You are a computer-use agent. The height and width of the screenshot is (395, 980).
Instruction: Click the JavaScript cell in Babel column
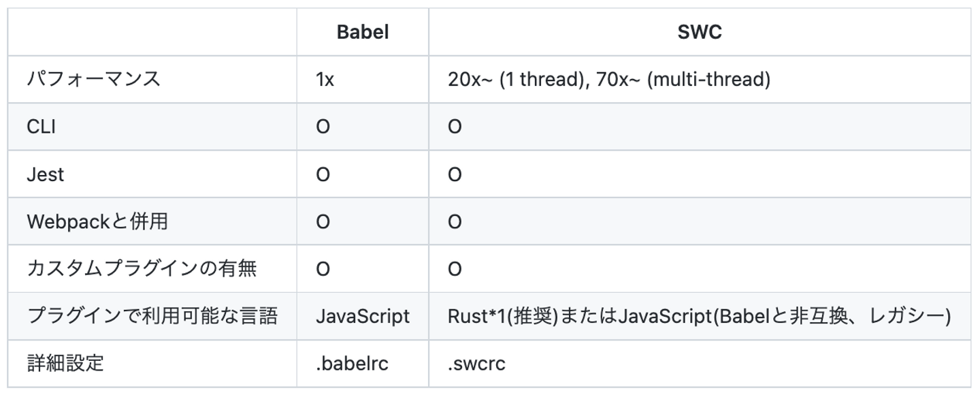coord(363,317)
